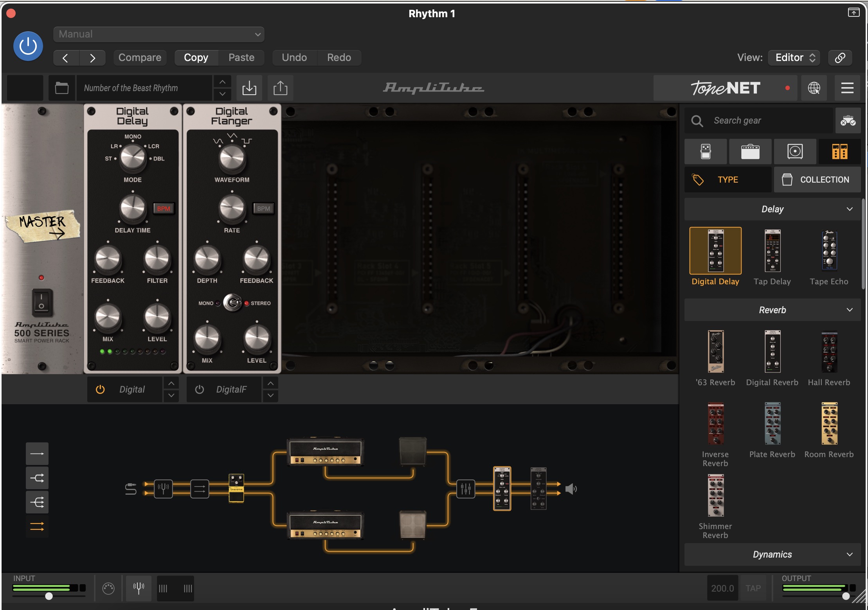Select the '63 Reverb gear thumbnail
This screenshot has height=610, width=868.
pos(715,351)
